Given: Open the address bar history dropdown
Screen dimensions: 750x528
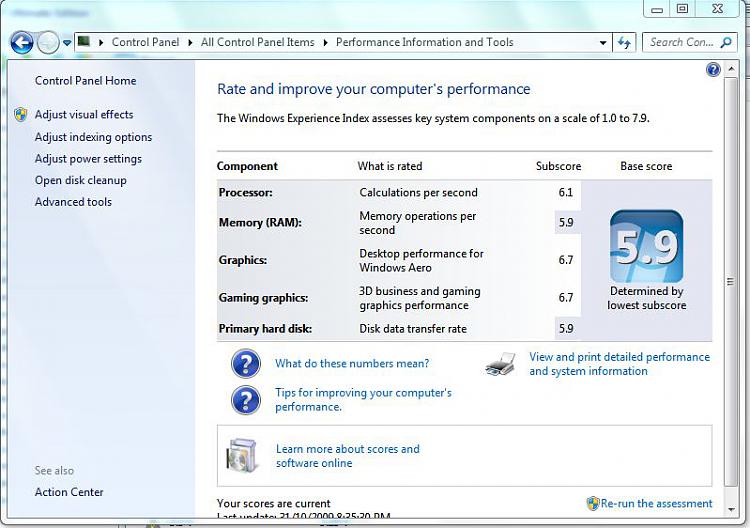Looking at the screenshot, I should (x=603, y=43).
